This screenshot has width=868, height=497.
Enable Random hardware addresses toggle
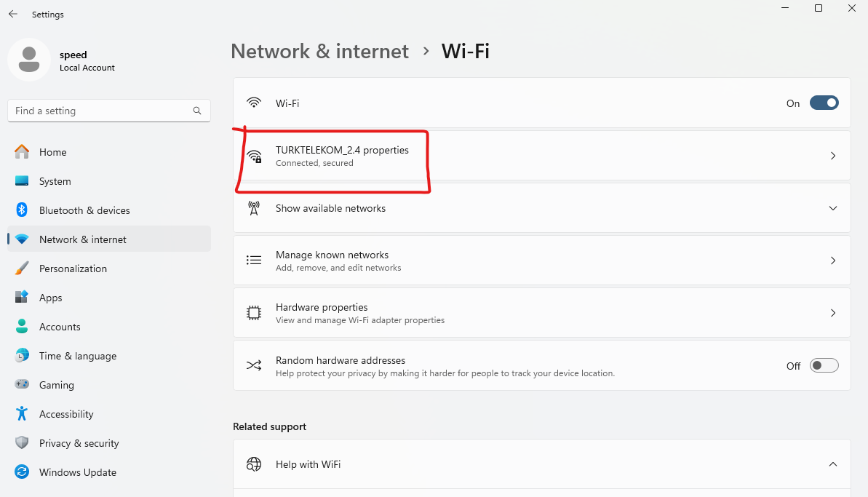(x=824, y=365)
